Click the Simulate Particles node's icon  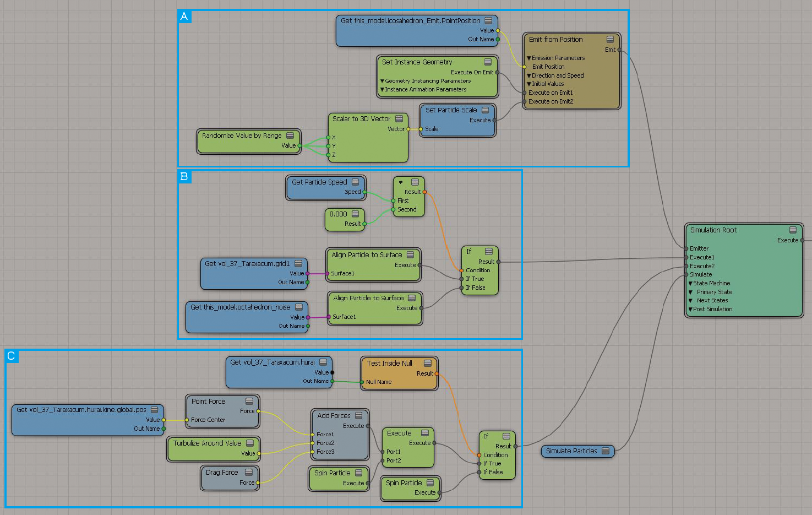pyautogui.click(x=606, y=451)
